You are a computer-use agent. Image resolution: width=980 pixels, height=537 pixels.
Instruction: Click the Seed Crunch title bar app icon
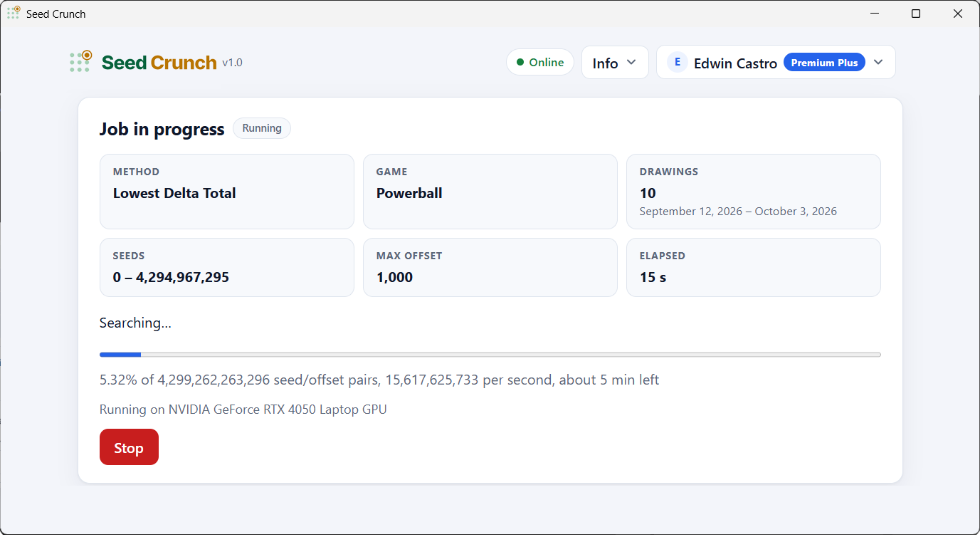(14, 13)
